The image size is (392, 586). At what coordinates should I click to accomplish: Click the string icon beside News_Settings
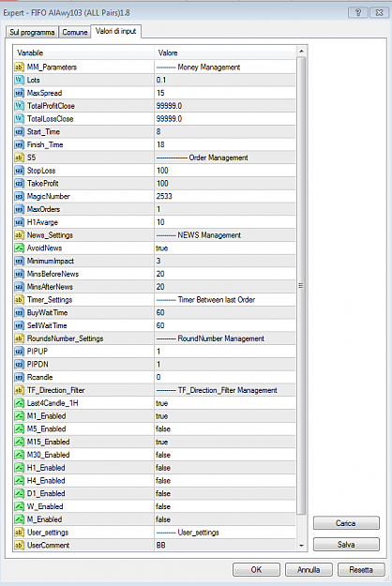click(x=19, y=235)
